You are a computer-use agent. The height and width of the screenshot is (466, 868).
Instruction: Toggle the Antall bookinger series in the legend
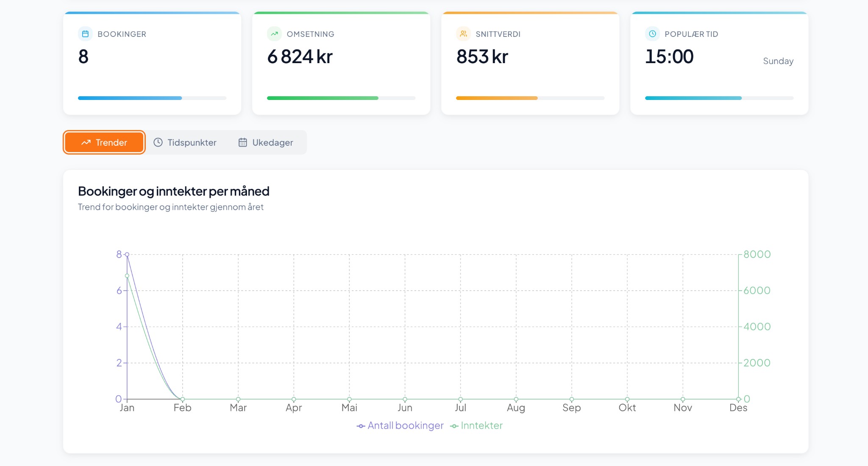(x=400, y=426)
